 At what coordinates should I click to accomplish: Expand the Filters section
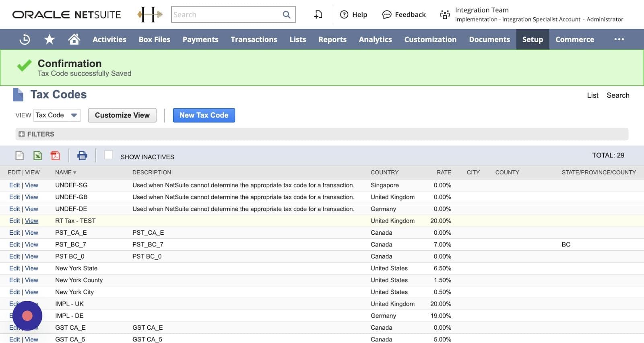pos(22,134)
